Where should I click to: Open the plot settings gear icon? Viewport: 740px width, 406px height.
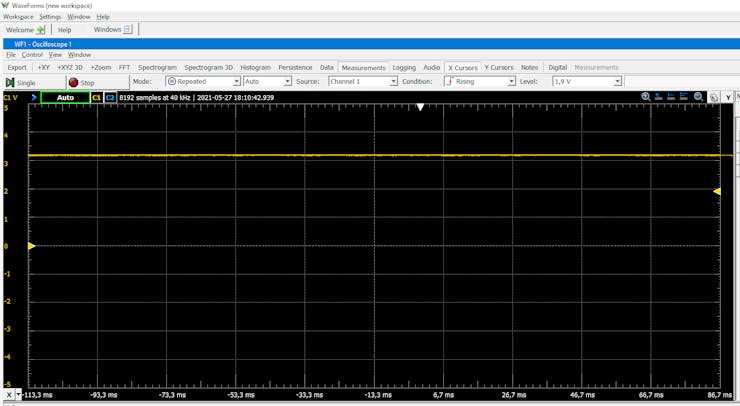pyautogui.click(x=714, y=97)
